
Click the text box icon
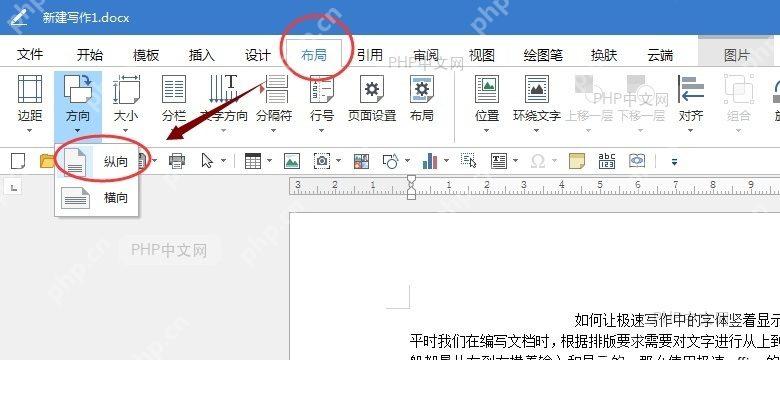tap(498, 161)
